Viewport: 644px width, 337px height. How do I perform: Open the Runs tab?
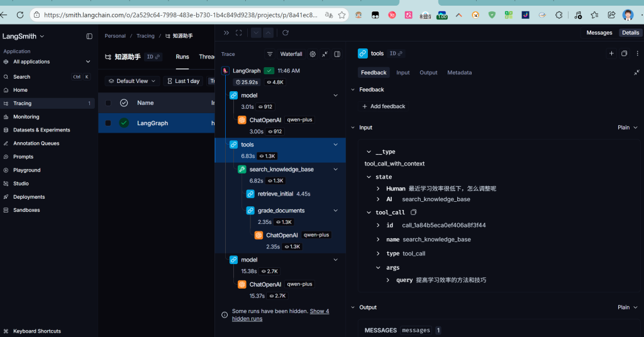[182, 57]
